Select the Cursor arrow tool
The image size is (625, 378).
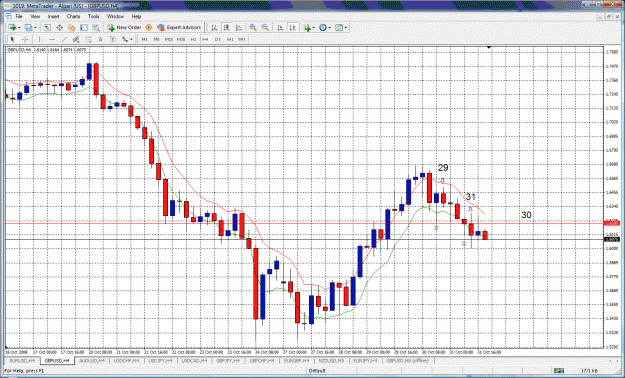pos(12,39)
